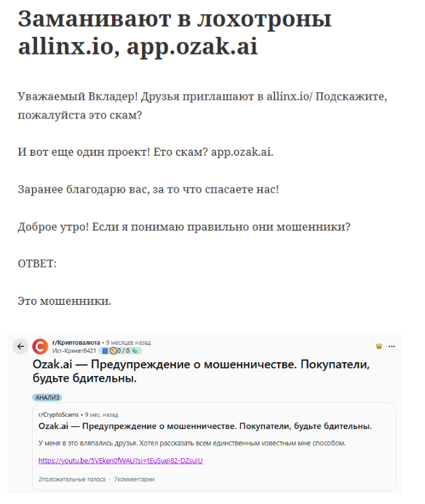
Task: Open the red subreddit avatar icon
Action: coord(40,346)
